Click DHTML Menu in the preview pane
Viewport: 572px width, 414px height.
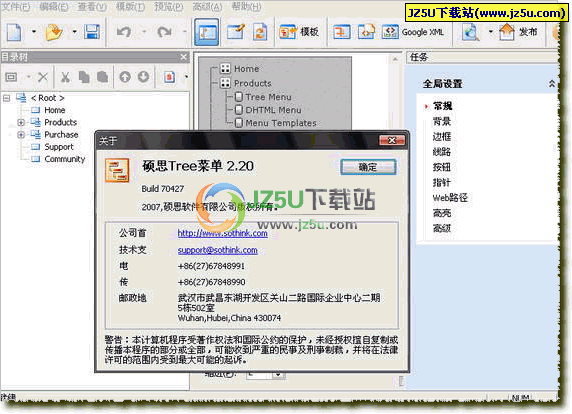pos(273,110)
